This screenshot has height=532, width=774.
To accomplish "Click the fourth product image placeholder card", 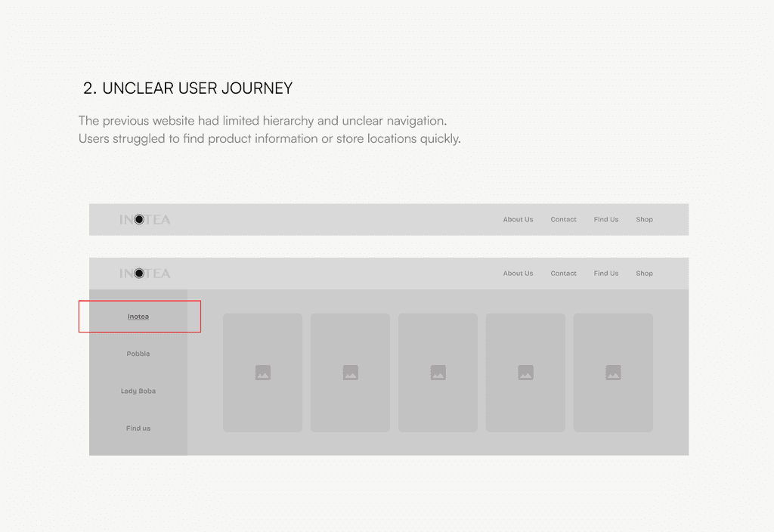I will click(x=525, y=373).
